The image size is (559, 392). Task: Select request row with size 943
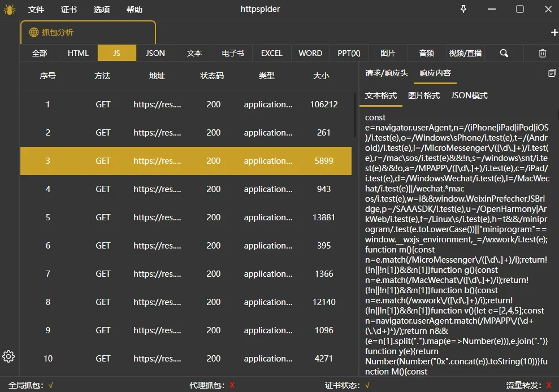pyautogui.click(x=186, y=189)
